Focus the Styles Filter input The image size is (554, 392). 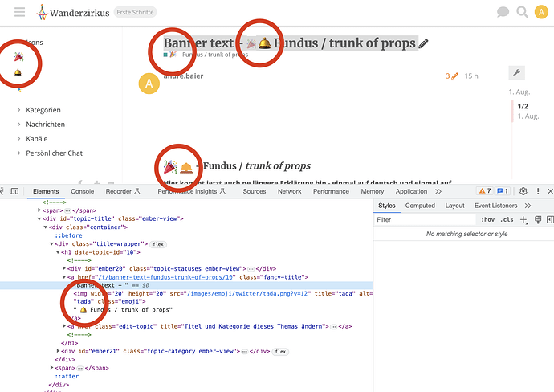[425, 220]
